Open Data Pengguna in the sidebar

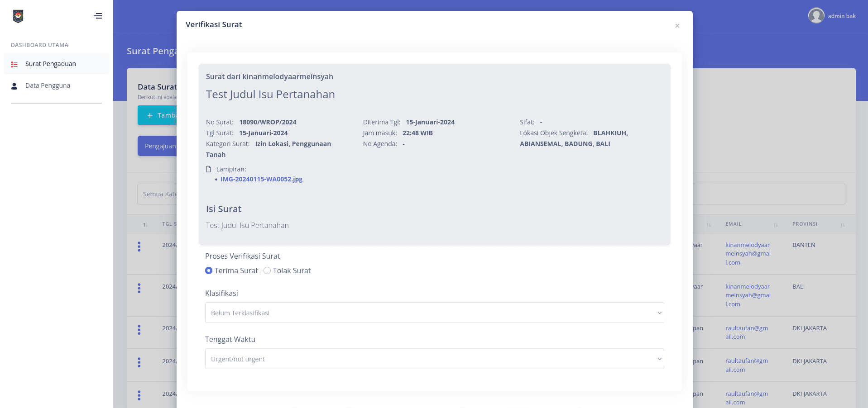click(56, 85)
